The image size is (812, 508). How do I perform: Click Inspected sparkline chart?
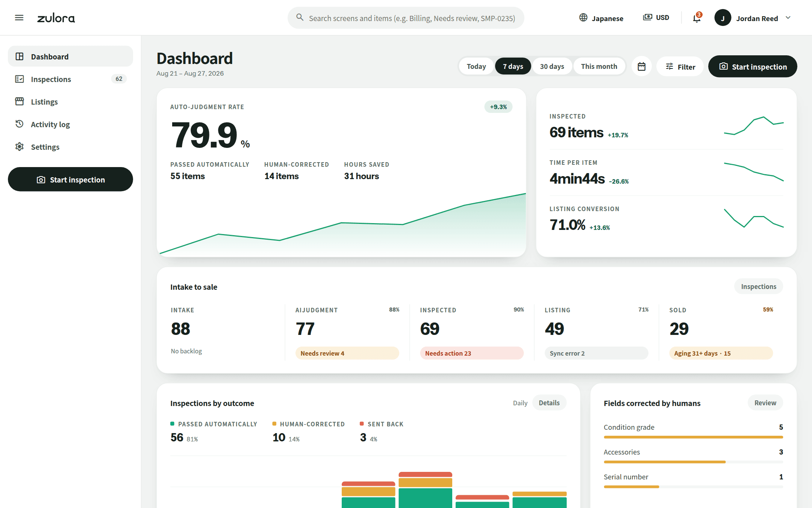click(x=754, y=126)
